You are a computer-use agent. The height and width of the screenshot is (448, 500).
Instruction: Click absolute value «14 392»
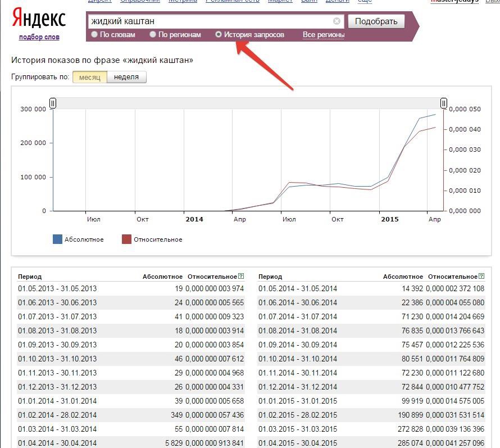(x=412, y=288)
